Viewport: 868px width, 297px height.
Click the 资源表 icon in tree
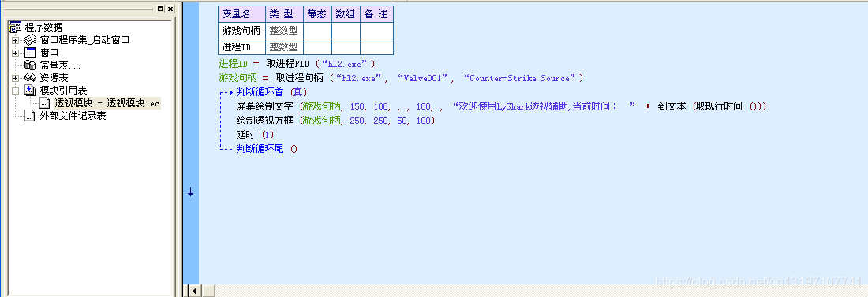pyautogui.click(x=30, y=78)
